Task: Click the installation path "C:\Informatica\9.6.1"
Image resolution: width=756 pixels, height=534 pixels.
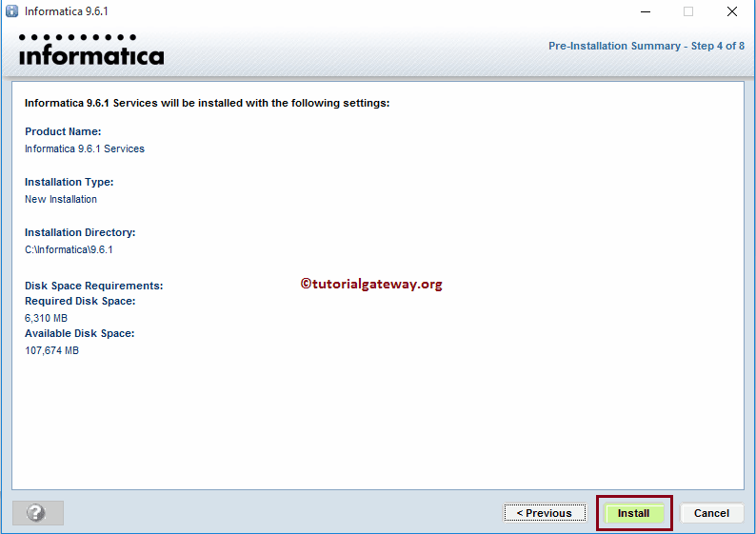Action: click(x=69, y=249)
